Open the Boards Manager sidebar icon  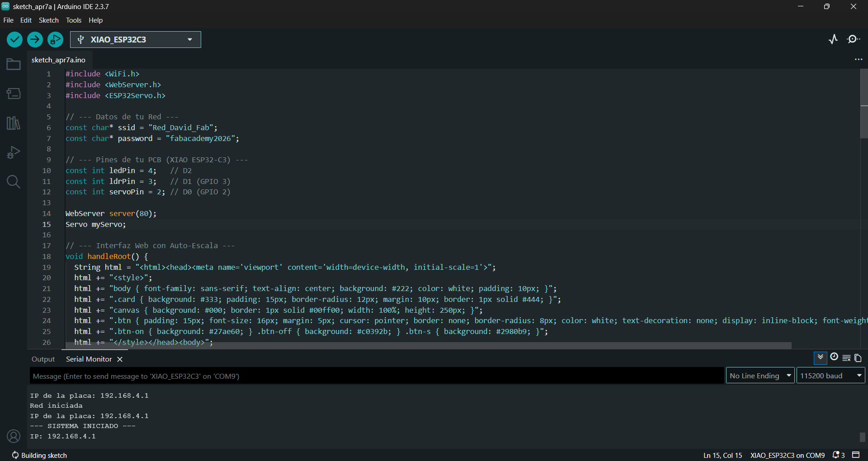[x=14, y=94]
